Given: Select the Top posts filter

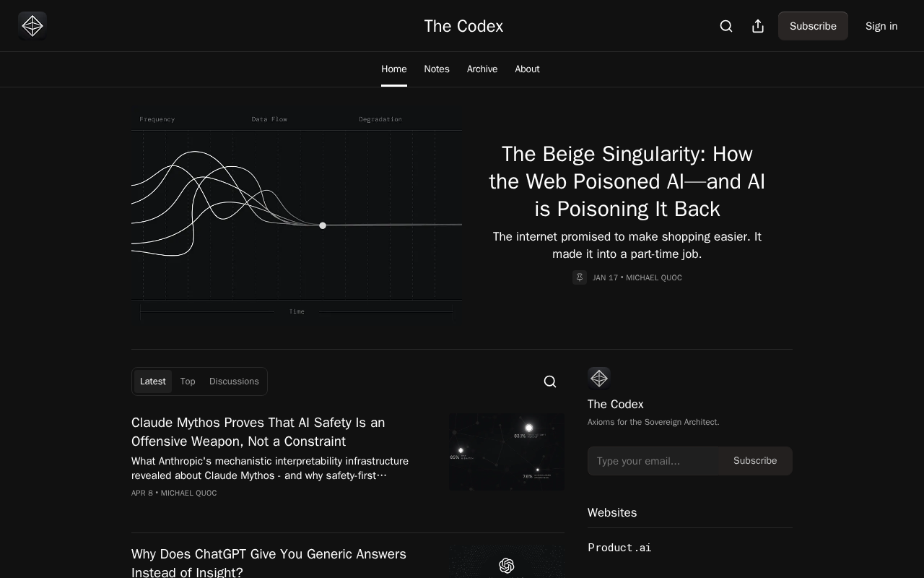Looking at the screenshot, I should pos(188,381).
